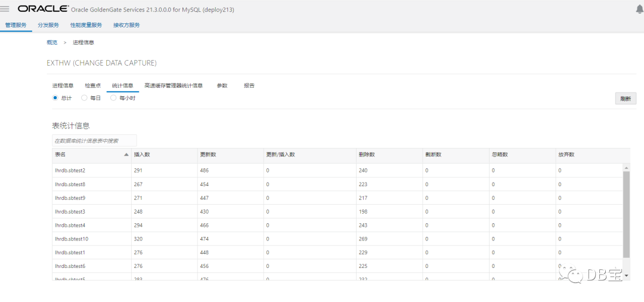
Task: Click 进程信息 in the breadcrumb
Action: coord(83,42)
